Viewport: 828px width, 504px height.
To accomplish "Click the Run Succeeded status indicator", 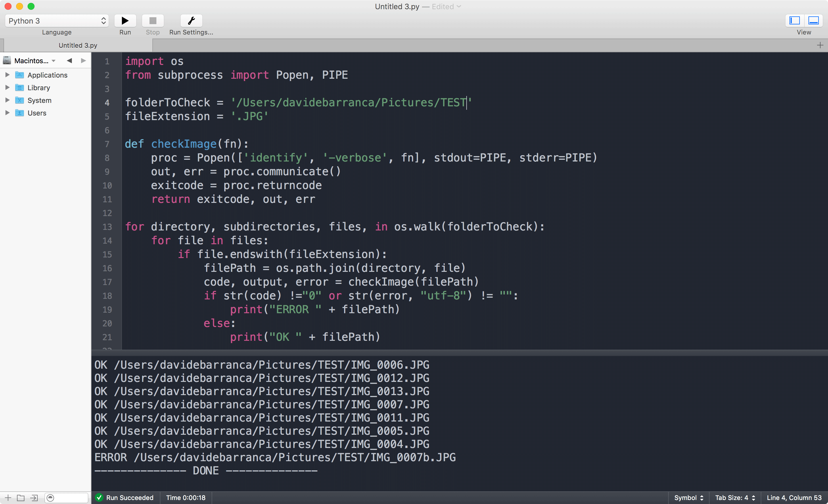I will tap(125, 498).
